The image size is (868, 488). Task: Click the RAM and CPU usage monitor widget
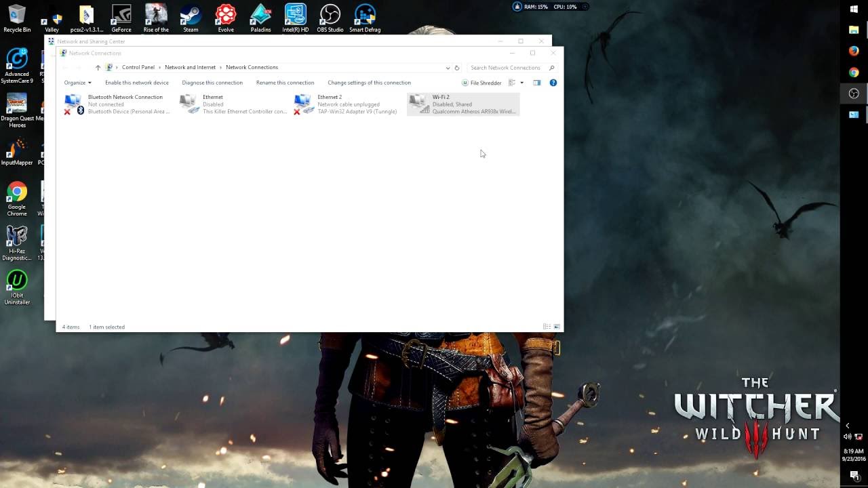tap(551, 7)
